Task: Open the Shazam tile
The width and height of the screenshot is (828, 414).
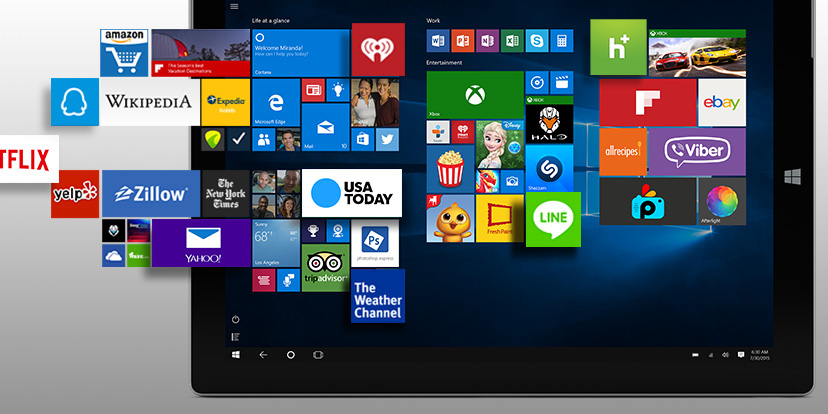Action: pos(549,168)
